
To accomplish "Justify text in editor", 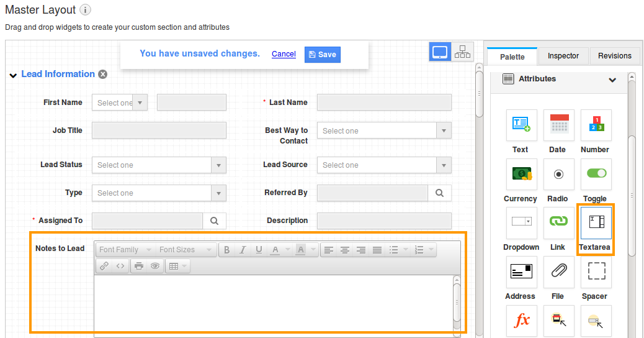I will click(x=377, y=250).
